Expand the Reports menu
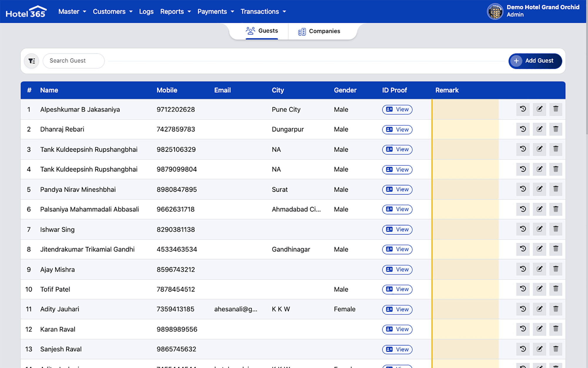The height and width of the screenshot is (368, 588). [175, 11]
